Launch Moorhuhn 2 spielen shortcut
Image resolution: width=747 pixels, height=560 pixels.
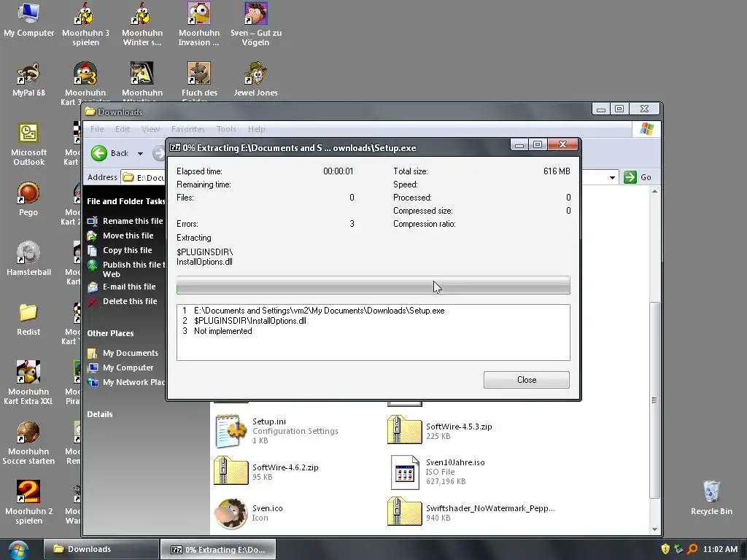click(28, 502)
